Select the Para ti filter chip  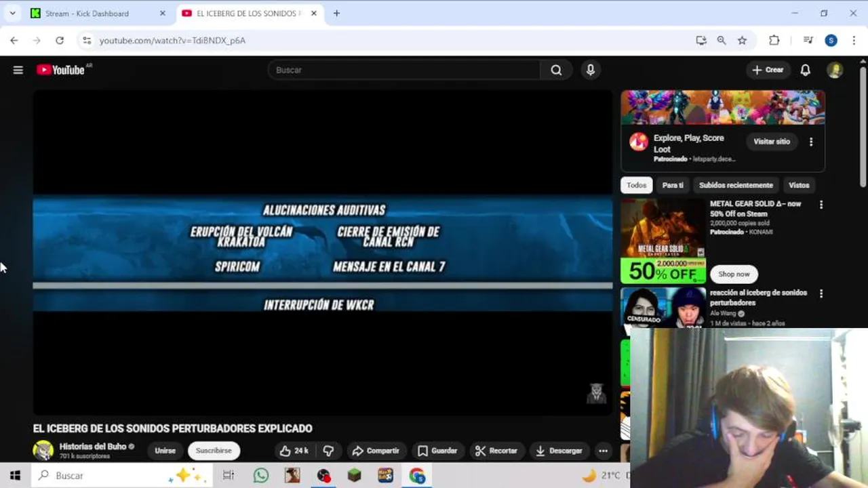[x=673, y=185]
